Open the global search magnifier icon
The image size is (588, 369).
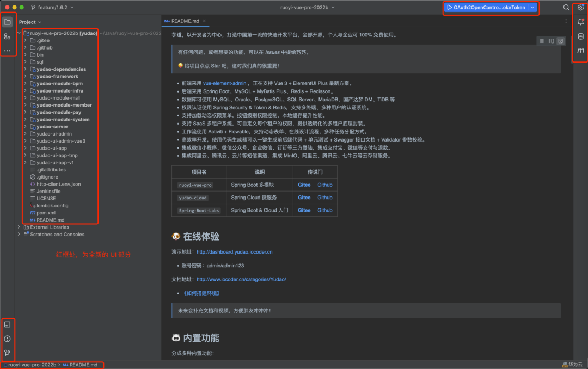pyautogui.click(x=566, y=8)
